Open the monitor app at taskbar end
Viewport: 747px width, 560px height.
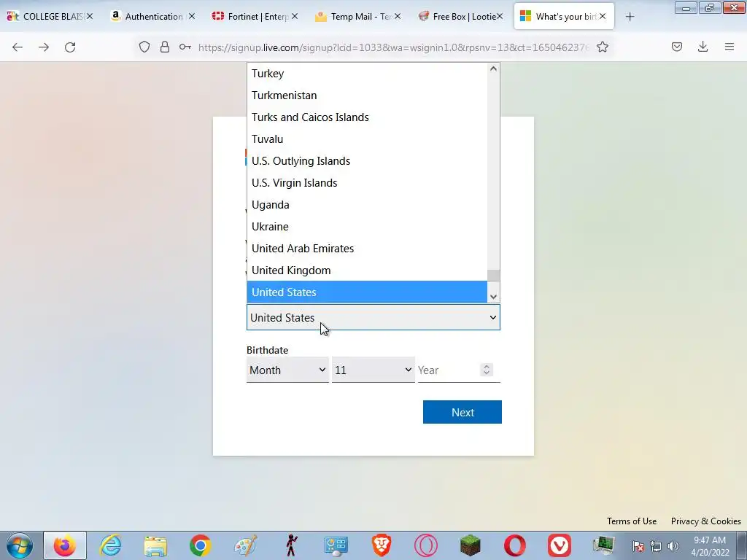(x=604, y=545)
